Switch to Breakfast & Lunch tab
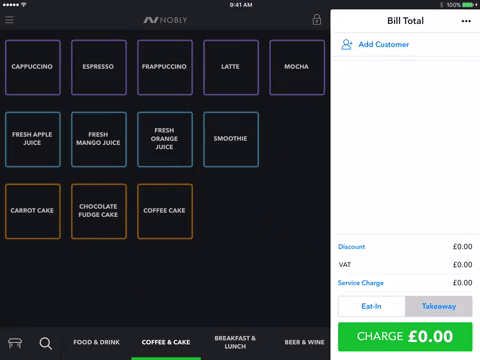The image size is (480, 360). (x=235, y=342)
